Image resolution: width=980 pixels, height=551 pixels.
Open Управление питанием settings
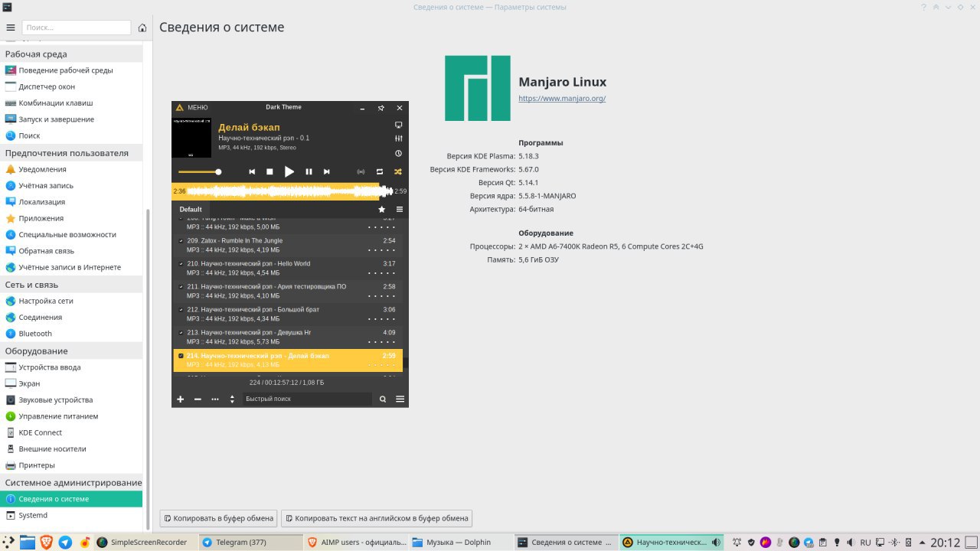click(73, 416)
